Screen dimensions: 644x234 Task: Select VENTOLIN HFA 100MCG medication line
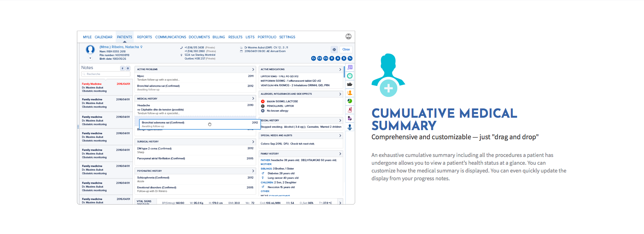[295, 85]
